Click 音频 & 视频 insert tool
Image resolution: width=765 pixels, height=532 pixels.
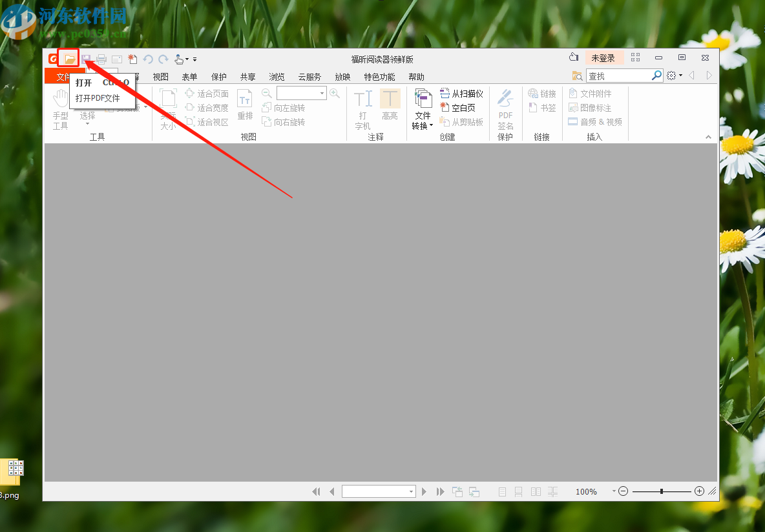coord(595,122)
